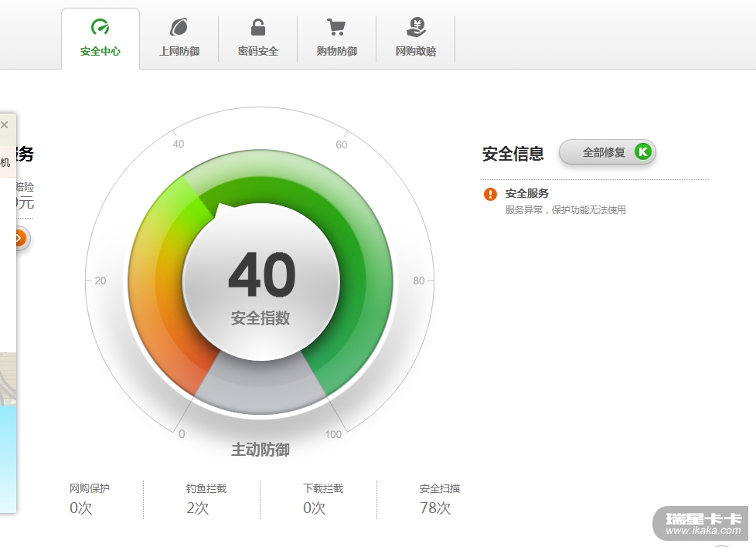Go to the 购物防御 tab

pos(336,39)
